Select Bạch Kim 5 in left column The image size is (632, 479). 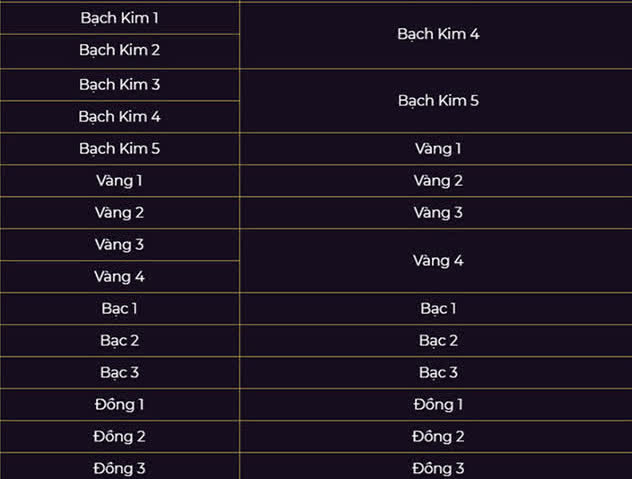coord(119,149)
